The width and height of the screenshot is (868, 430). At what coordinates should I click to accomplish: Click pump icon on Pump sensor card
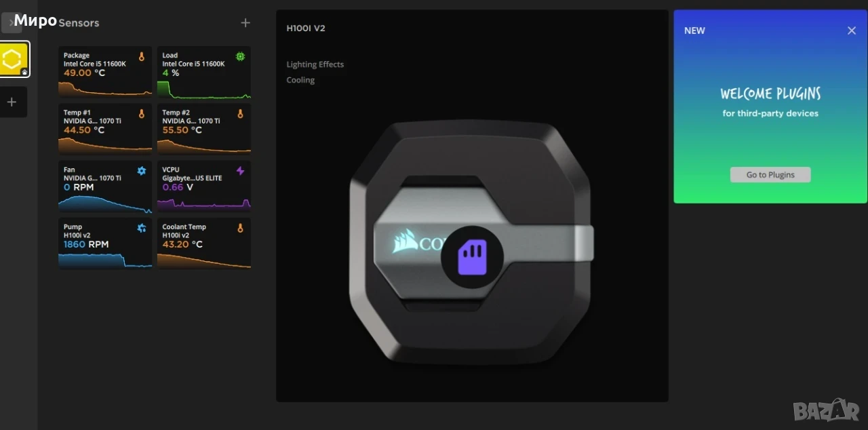[x=142, y=228]
